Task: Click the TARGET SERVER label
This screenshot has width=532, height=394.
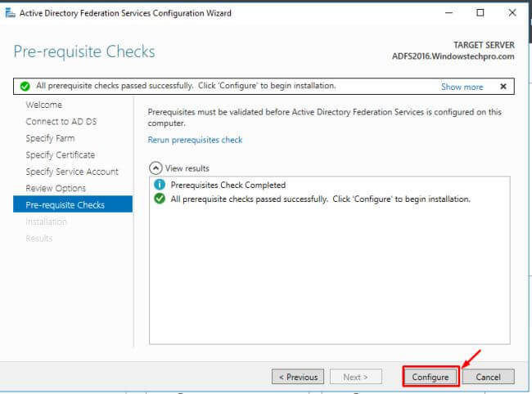Action: (484, 45)
